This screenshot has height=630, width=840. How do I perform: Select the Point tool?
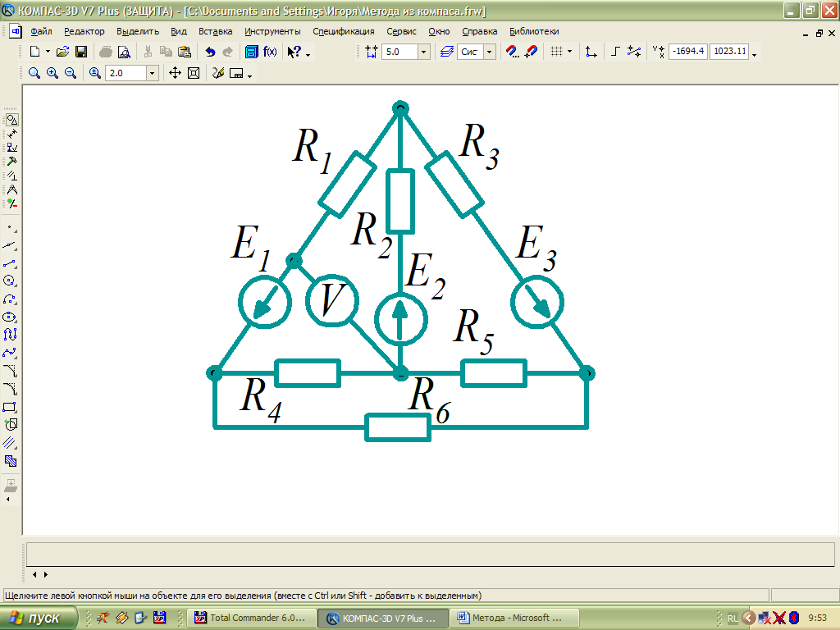click(x=10, y=228)
